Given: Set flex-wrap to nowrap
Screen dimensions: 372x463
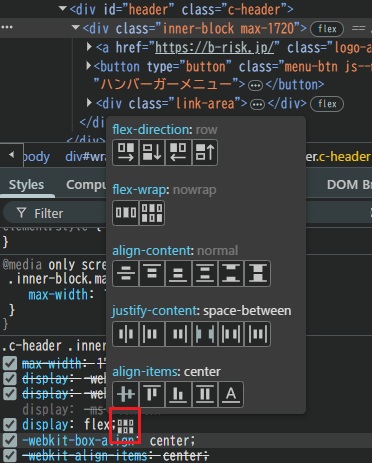Looking at the screenshot, I should point(125,213).
